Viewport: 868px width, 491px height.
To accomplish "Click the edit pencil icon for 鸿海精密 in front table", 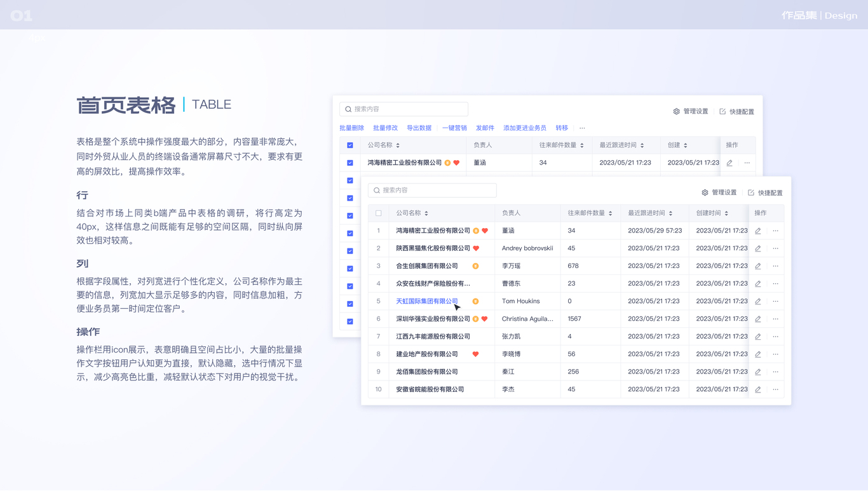I will pos(758,231).
